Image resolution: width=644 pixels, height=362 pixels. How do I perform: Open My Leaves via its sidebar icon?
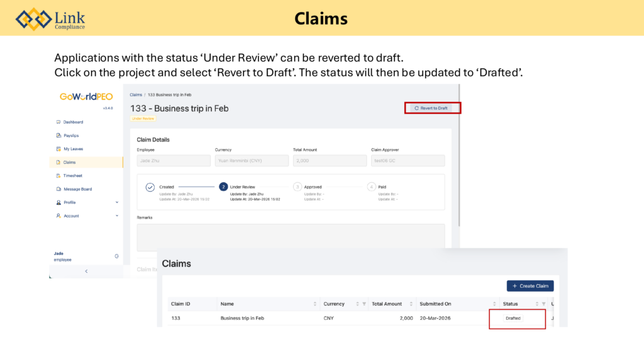pyautogui.click(x=58, y=149)
